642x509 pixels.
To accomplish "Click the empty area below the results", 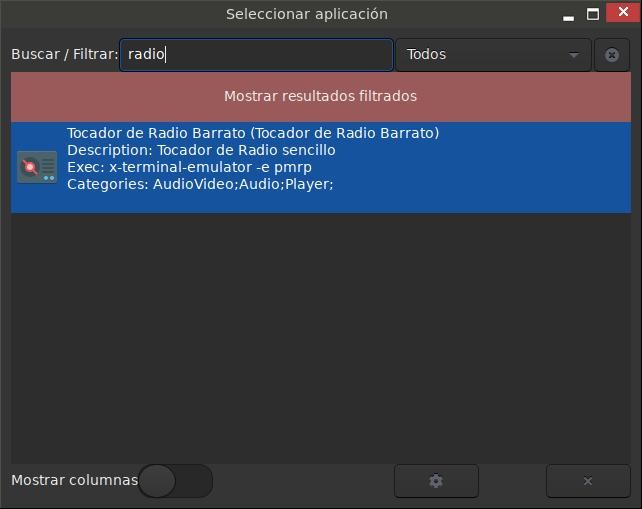I will coord(321,338).
